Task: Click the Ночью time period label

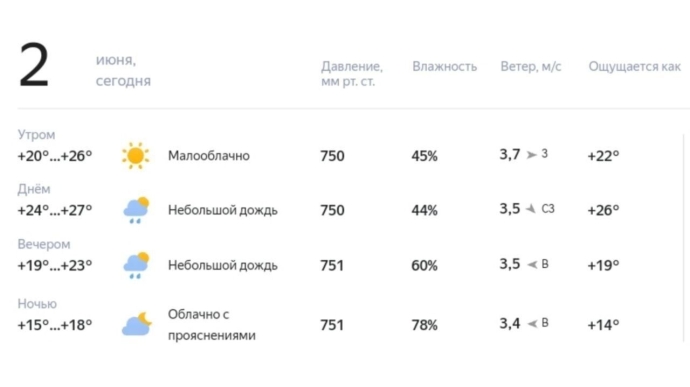Action: click(x=37, y=304)
